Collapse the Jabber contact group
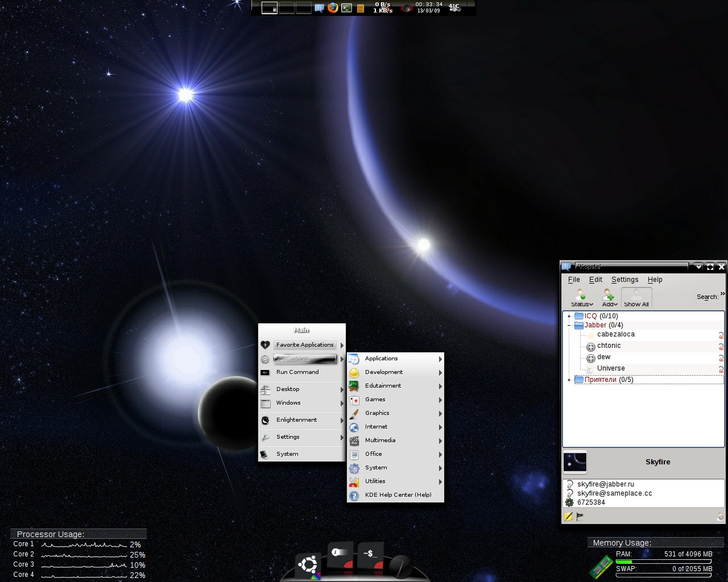The height and width of the screenshot is (582, 728). [x=569, y=325]
